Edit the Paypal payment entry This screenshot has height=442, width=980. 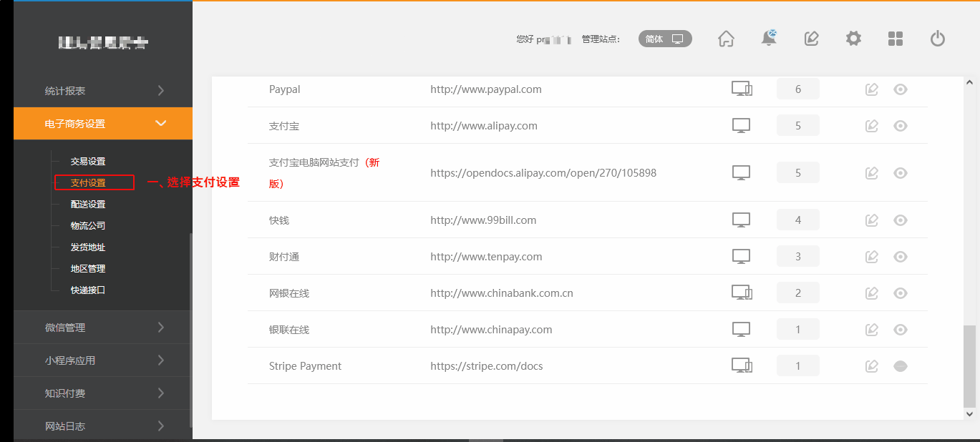(871, 89)
